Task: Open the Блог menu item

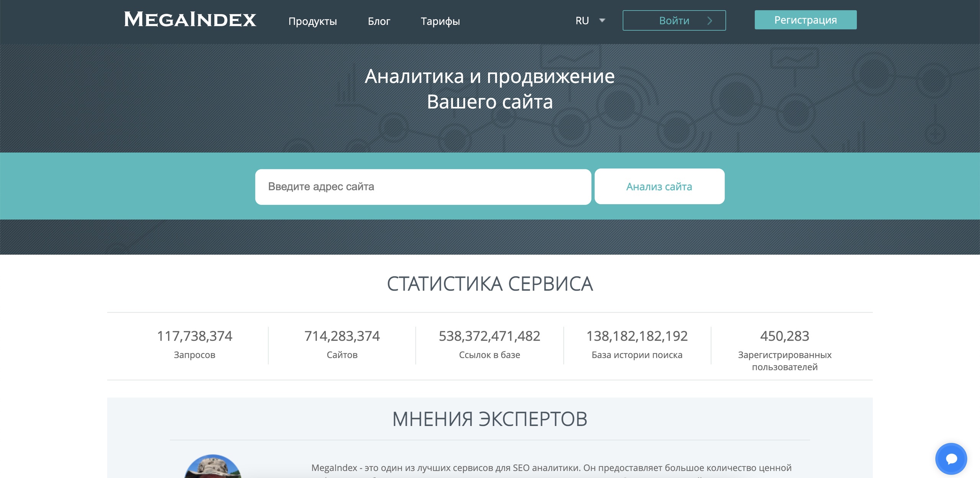Action: (379, 21)
